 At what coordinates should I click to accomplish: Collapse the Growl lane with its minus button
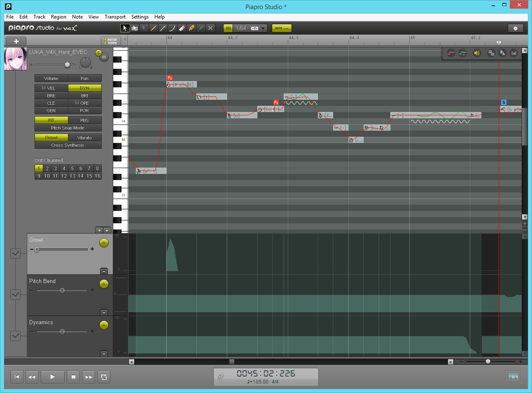pyautogui.click(x=104, y=271)
